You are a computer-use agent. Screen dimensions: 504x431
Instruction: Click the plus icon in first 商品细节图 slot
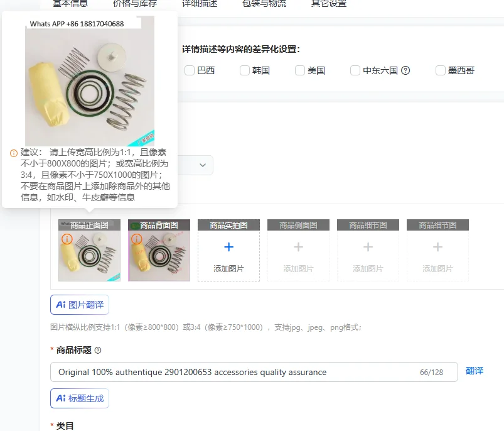tap(368, 247)
